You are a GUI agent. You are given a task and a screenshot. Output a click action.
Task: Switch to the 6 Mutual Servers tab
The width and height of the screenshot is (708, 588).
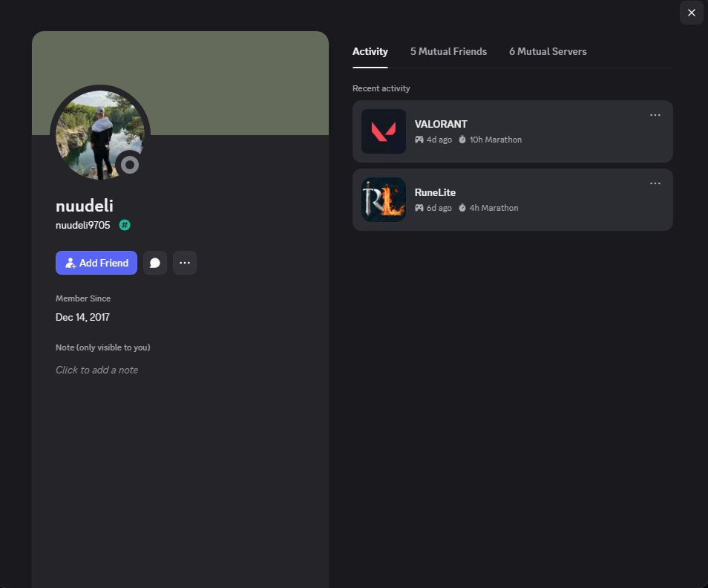[x=548, y=51]
